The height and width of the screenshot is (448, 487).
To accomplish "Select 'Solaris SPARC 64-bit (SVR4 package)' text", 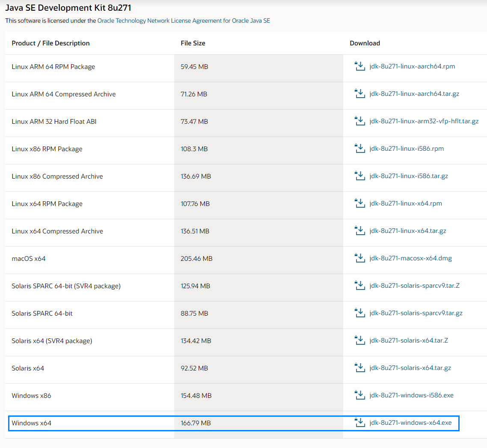I will [66, 286].
